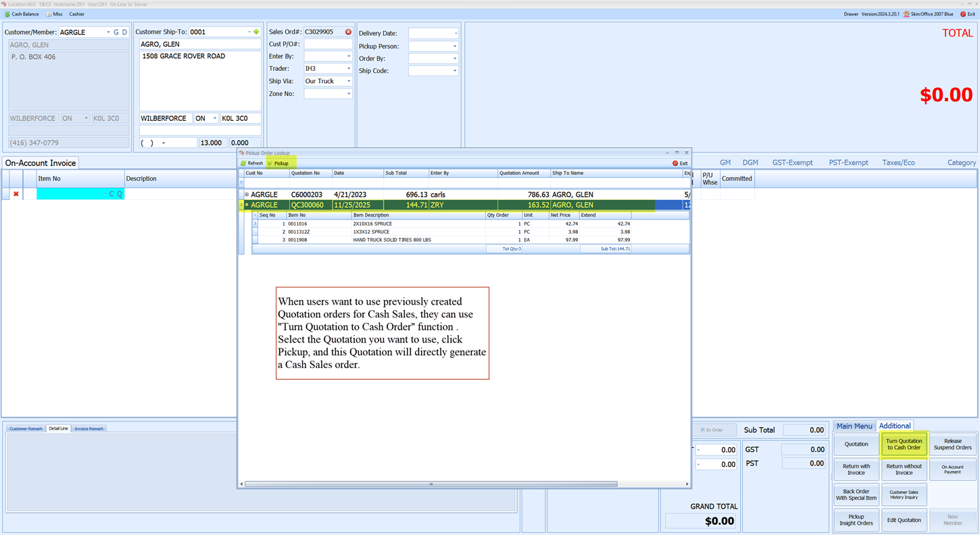Expand quotation row QC300060 details

click(246, 205)
